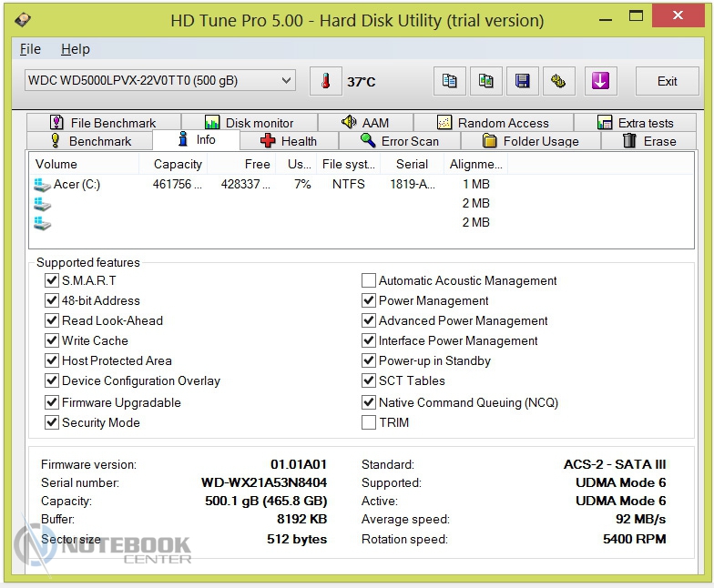Switch to the Benchmark tab

click(x=90, y=141)
